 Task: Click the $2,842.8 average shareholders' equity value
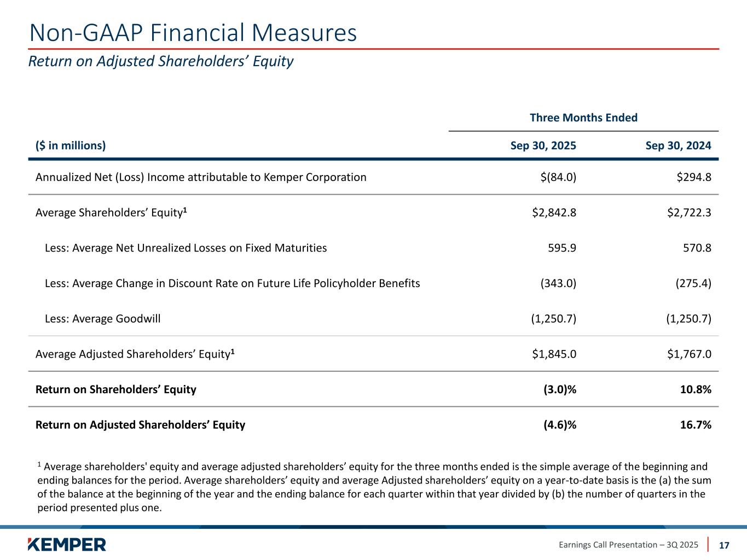point(554,213)
